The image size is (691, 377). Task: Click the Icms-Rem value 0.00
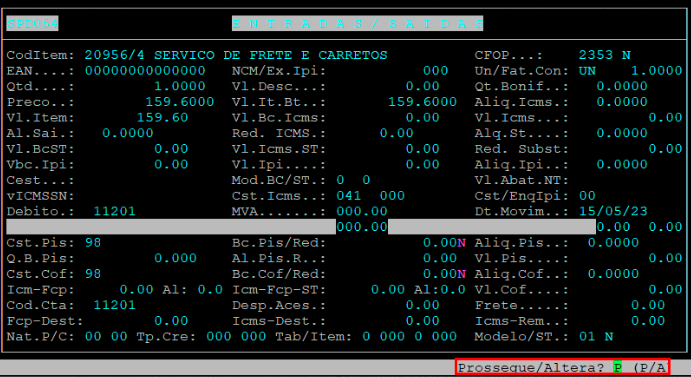[x=648, y=321]
